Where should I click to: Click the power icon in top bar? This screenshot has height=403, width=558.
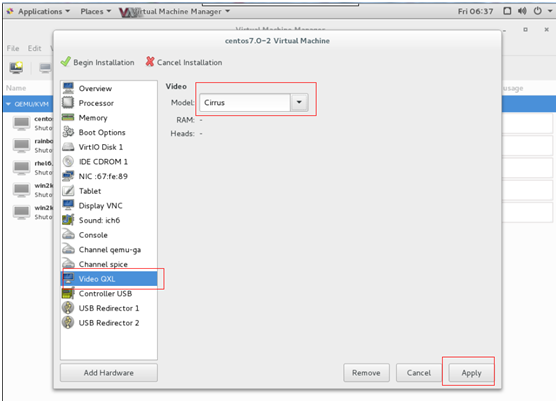click(x=538, y=11)
